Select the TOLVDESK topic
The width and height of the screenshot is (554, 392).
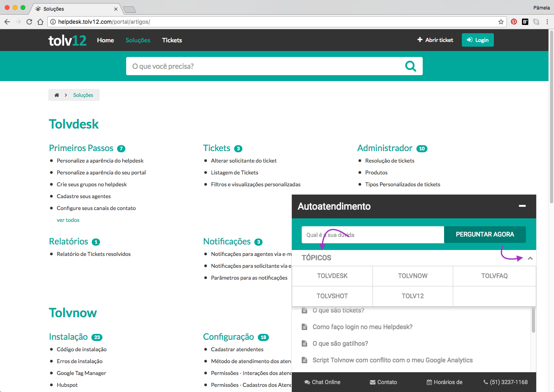[x=332, y=276]
